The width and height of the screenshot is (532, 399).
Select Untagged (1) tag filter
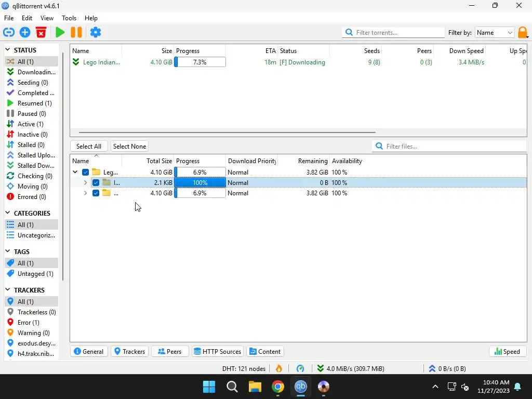tap(32, 274)
